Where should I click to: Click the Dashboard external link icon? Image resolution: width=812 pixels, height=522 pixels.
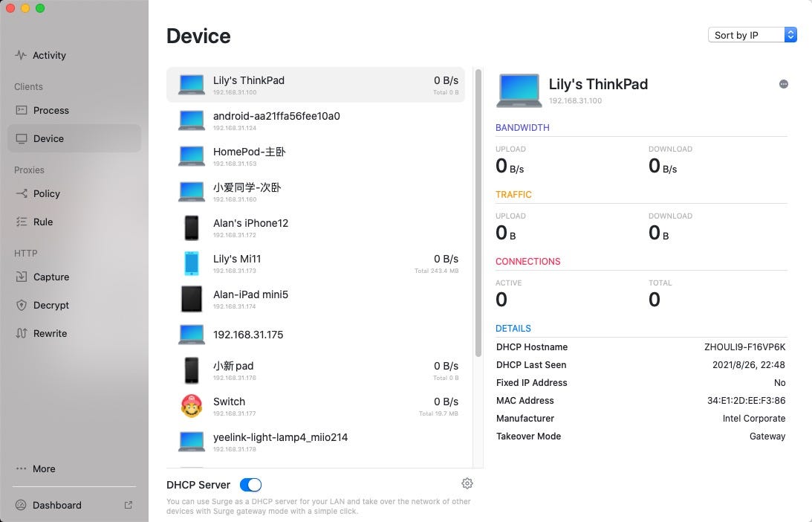coord(129,505)
